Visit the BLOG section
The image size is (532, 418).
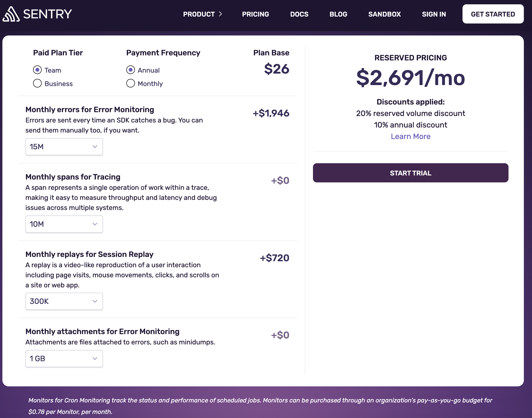click(338, 14)
